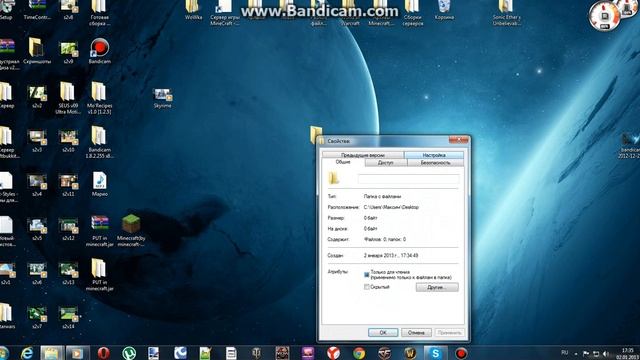640x360 pixels.
Task: Switch to the Настройка tab
Action: point(434,155)
